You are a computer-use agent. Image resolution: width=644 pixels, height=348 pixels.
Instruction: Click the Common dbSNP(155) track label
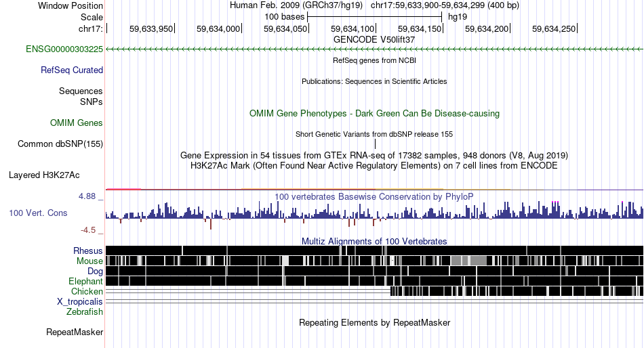coord(60,144)
